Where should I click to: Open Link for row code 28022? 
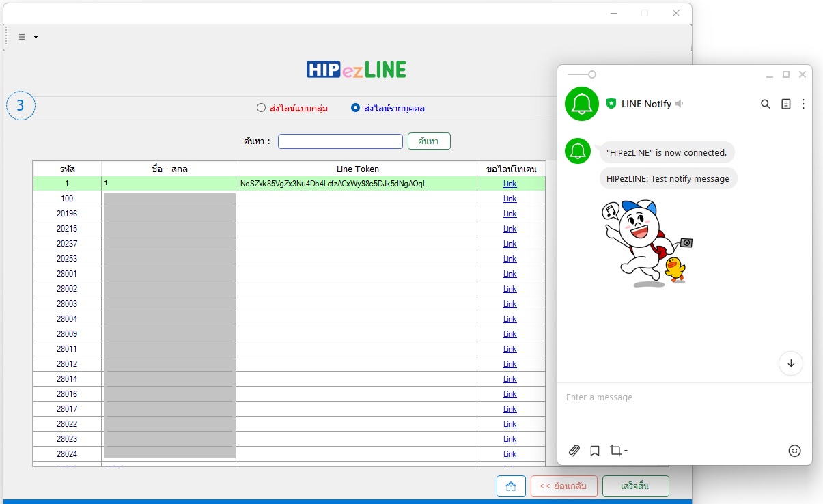(x=510, y=424)
